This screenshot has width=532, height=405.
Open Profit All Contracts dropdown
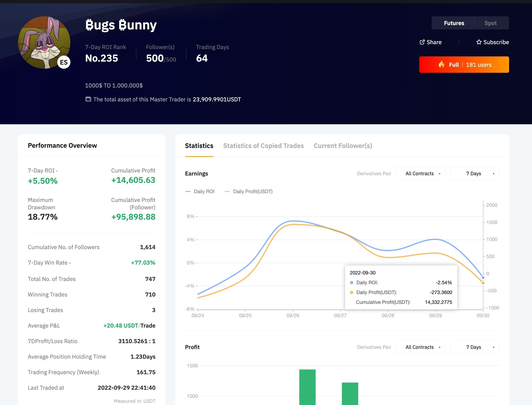(420, 347)
